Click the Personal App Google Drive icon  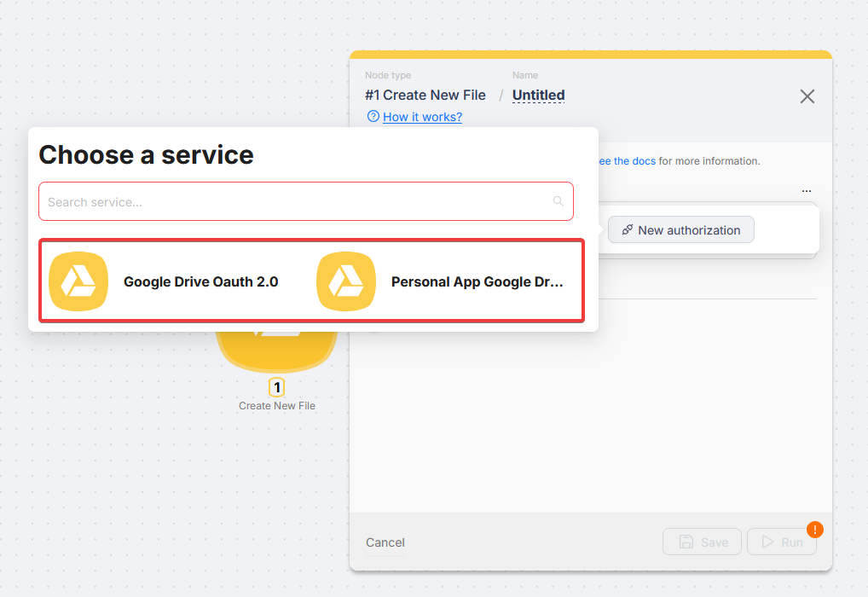click(x=346, y=281)
